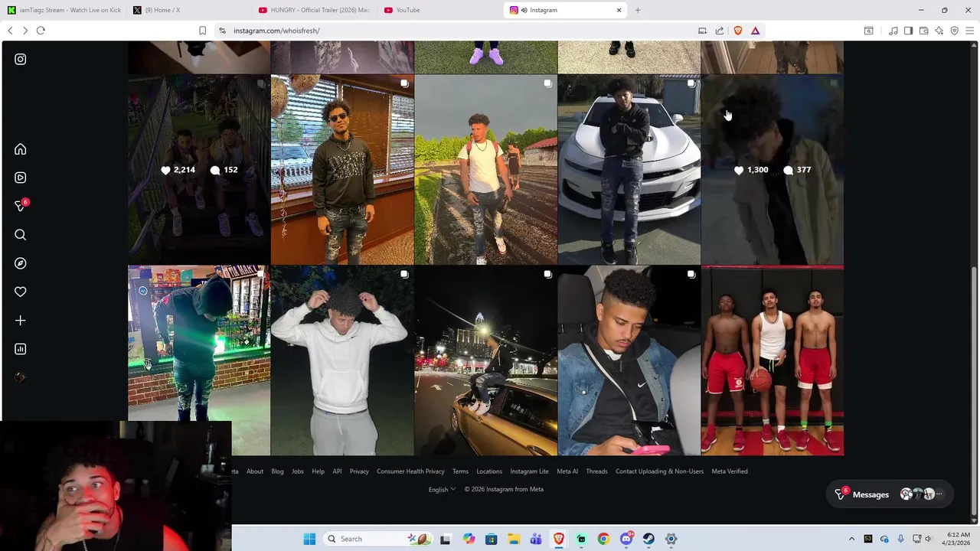Screen dimensions: 980x551
Task: Open Discord from the taskbar
Action: tap(626, 539)
